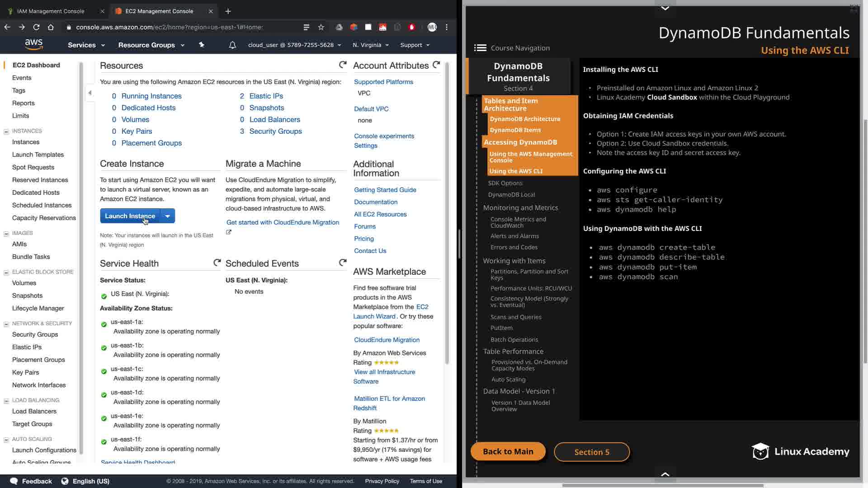Screen dimensions: 868x488
Task: Collapse the INSTANCES sidebar section
Action: [x=6, y=131]
